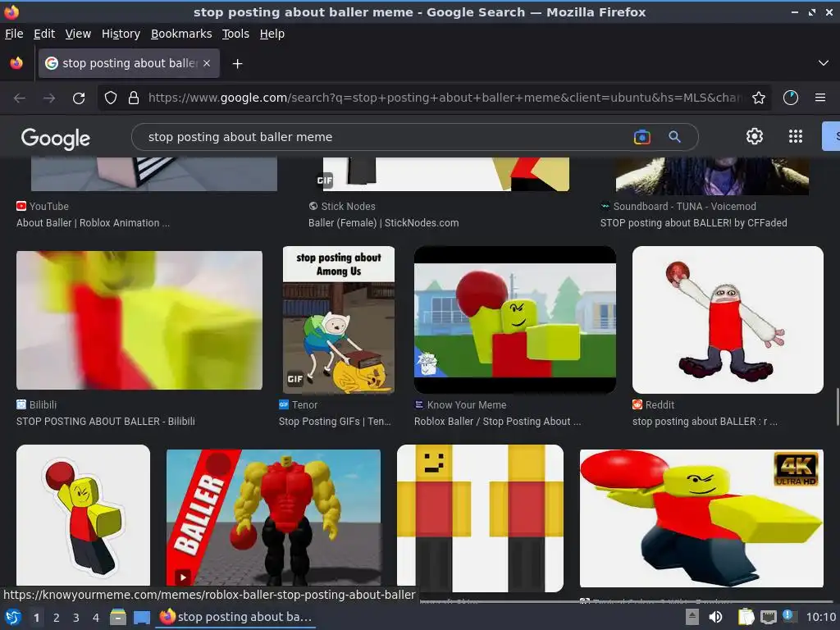Open the Edit menu
Screen dimensions: 840x630
(x=44, y=34)
